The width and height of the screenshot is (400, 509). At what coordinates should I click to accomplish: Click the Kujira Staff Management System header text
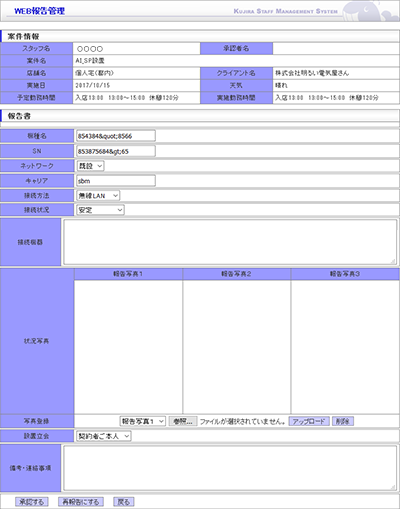286,11
